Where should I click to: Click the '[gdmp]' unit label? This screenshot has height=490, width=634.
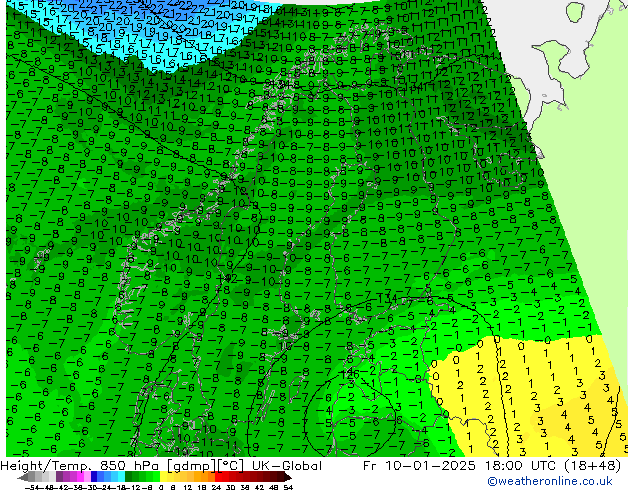click(x=192, y=466)
